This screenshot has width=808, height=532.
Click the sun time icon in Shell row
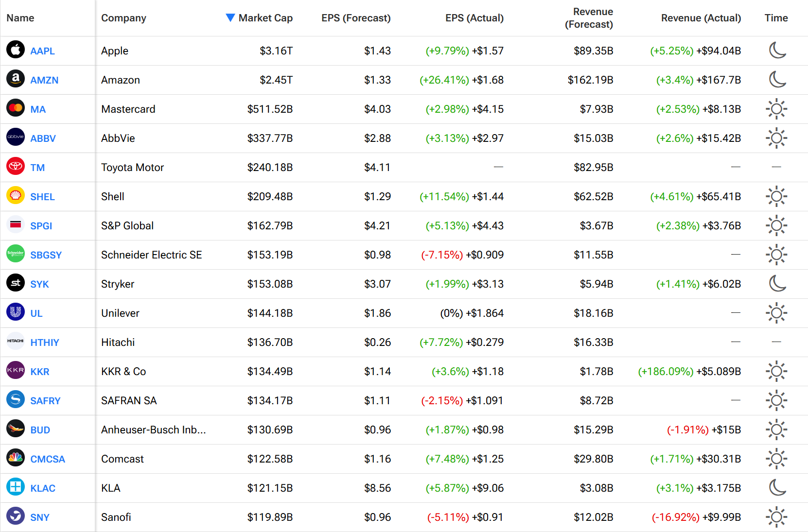tap(776, 196)
